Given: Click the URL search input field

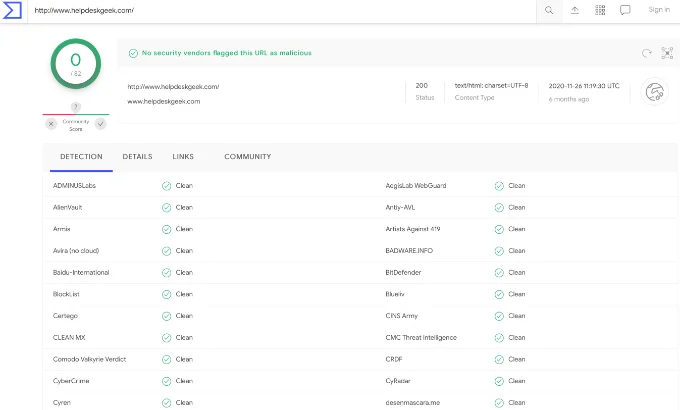Looking at the screenshot, I should pos(282,10).
